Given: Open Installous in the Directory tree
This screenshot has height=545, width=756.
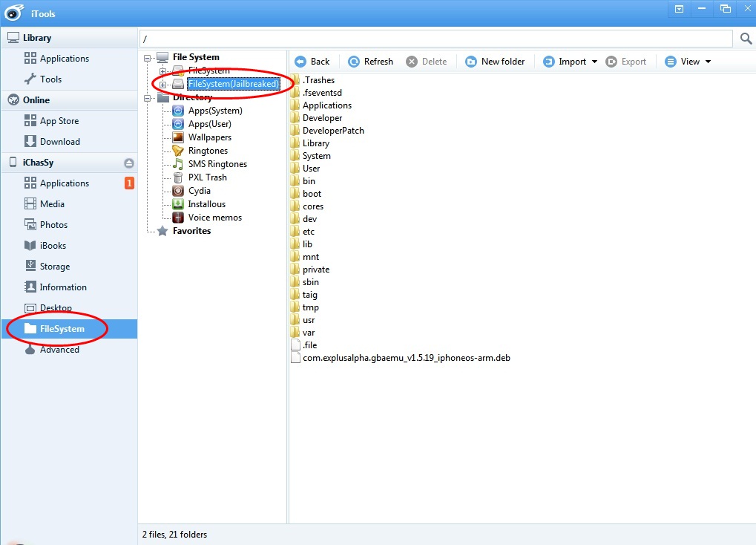Looking at the screenshot, I should coord(206,204).
